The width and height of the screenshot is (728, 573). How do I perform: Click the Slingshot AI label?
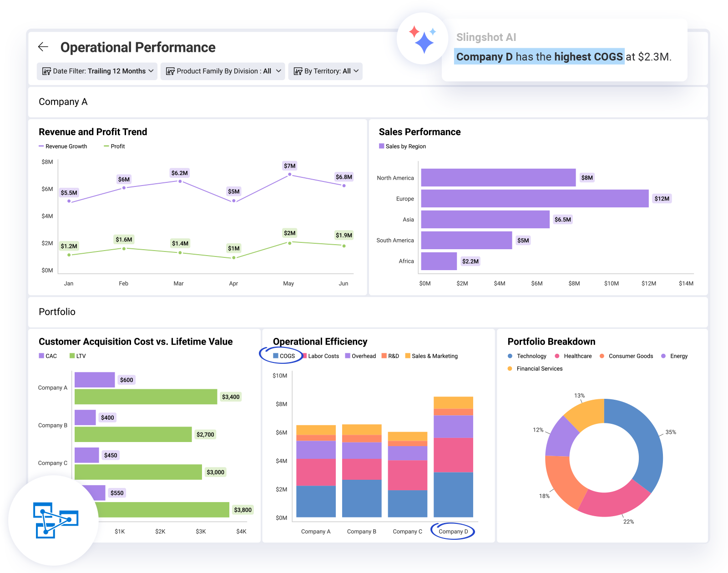486,37
